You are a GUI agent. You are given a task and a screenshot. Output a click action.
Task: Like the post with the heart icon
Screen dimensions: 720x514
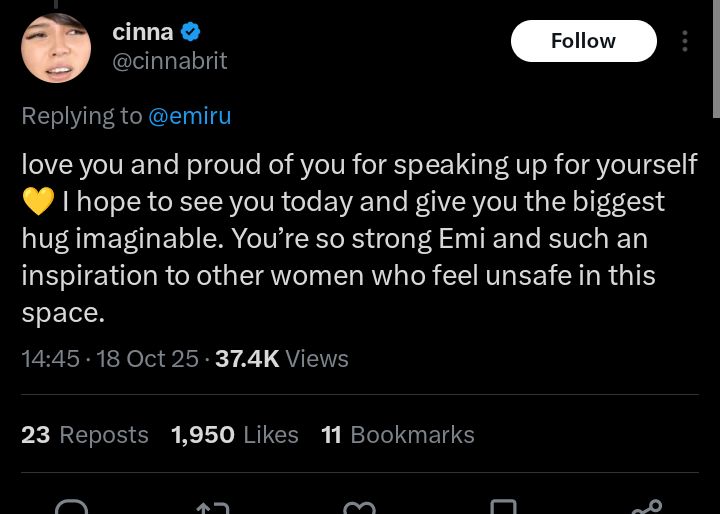coord(358,507)
